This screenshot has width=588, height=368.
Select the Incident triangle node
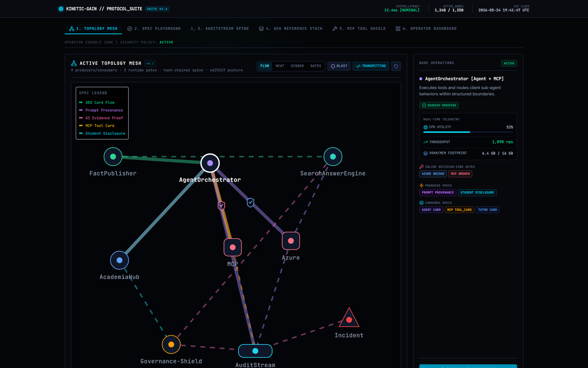(x=349, y=319)
